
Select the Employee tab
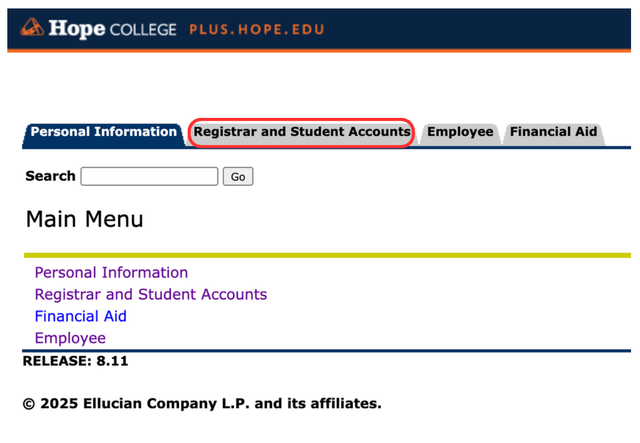[460, 133]
